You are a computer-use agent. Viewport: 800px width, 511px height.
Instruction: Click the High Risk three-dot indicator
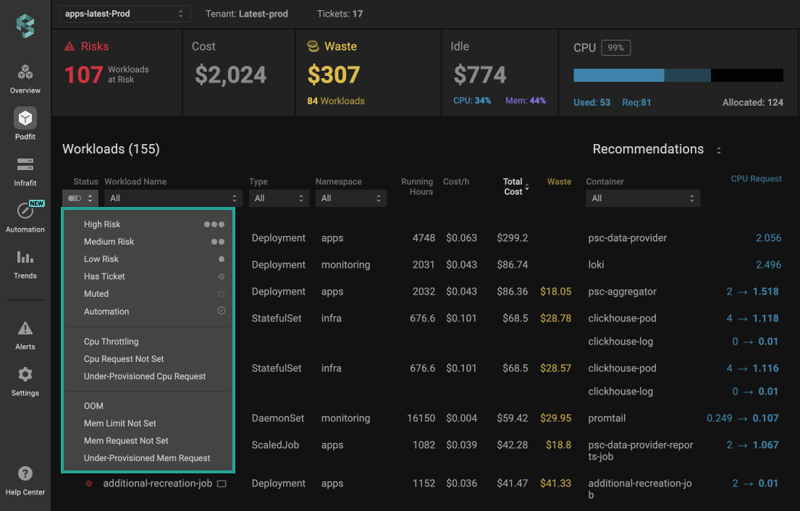[x=214, y=224]
